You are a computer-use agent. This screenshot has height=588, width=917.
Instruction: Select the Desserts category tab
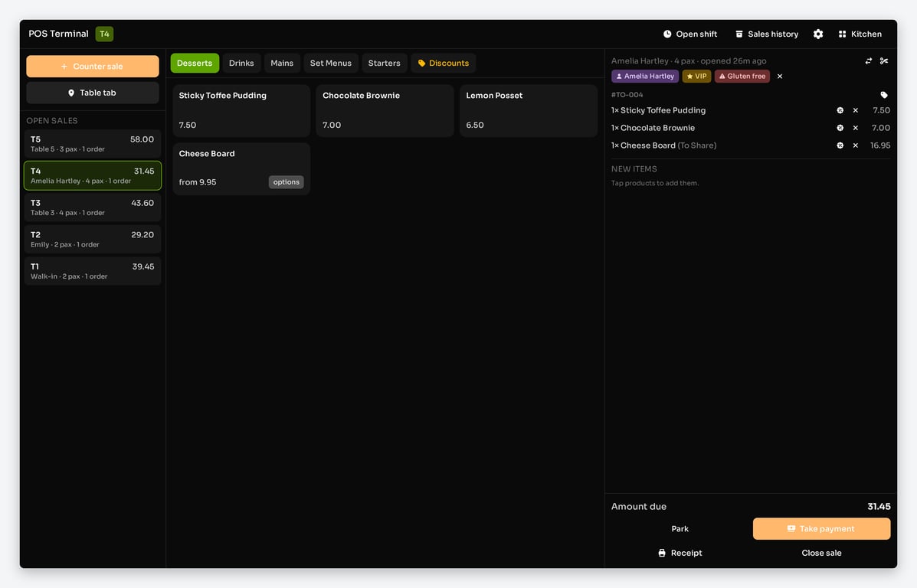click(x=195, y=63)
